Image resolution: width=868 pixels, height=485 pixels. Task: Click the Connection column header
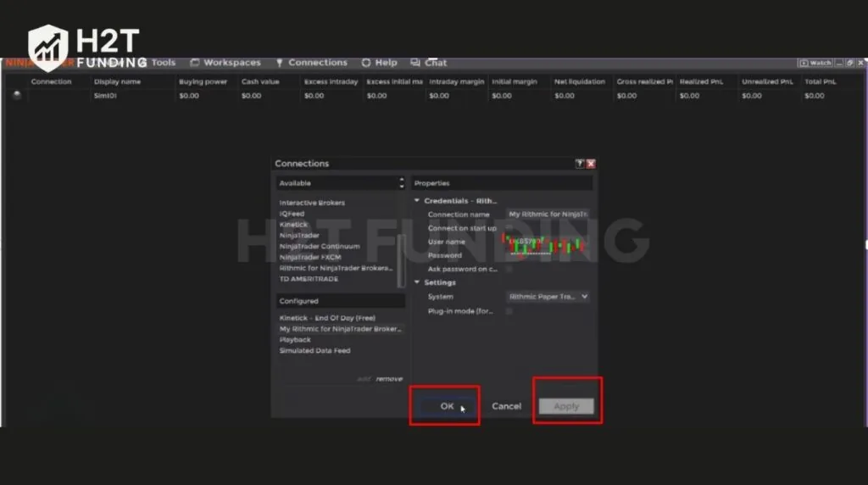(x=52, y=81)
